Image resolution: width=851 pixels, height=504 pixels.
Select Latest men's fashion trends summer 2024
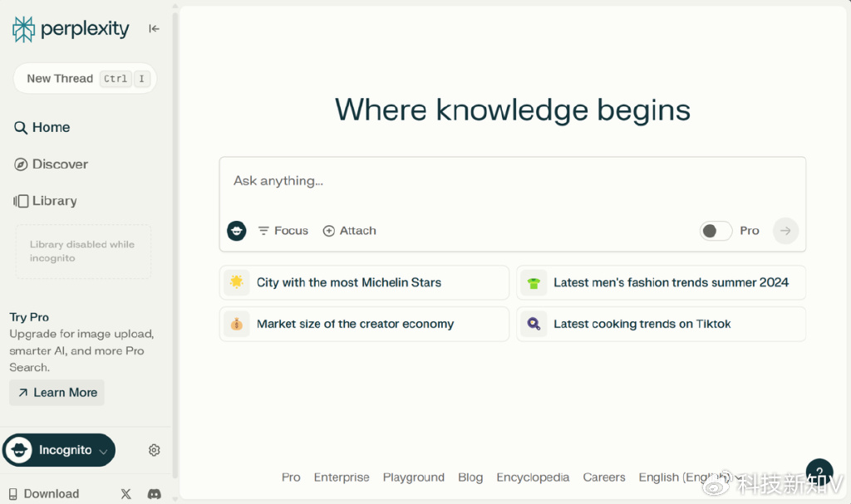(x=661, y=282)
